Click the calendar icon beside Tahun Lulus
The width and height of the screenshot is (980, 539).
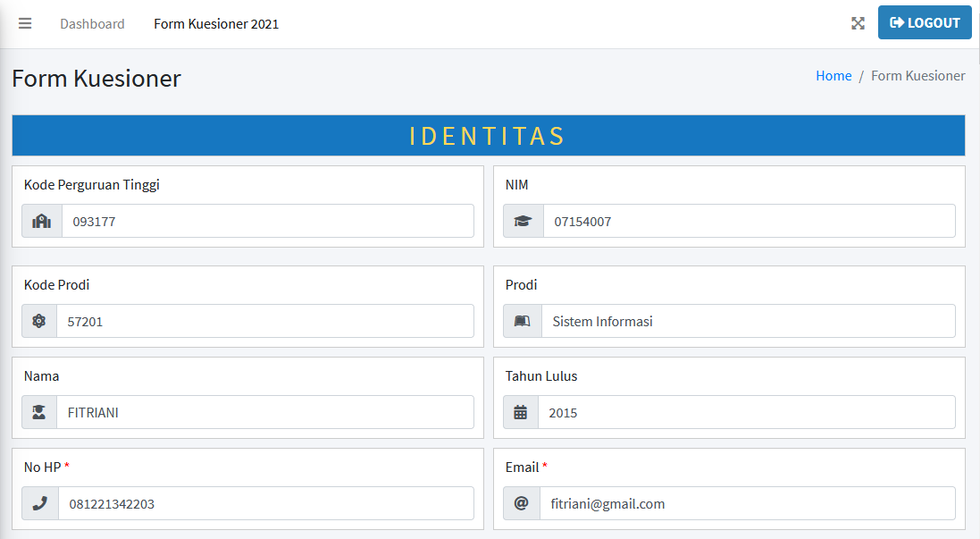[521, 413]
